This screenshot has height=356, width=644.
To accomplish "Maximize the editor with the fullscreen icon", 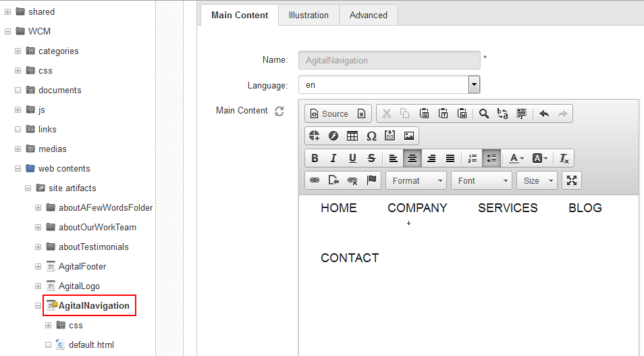I will click(572, 180).
